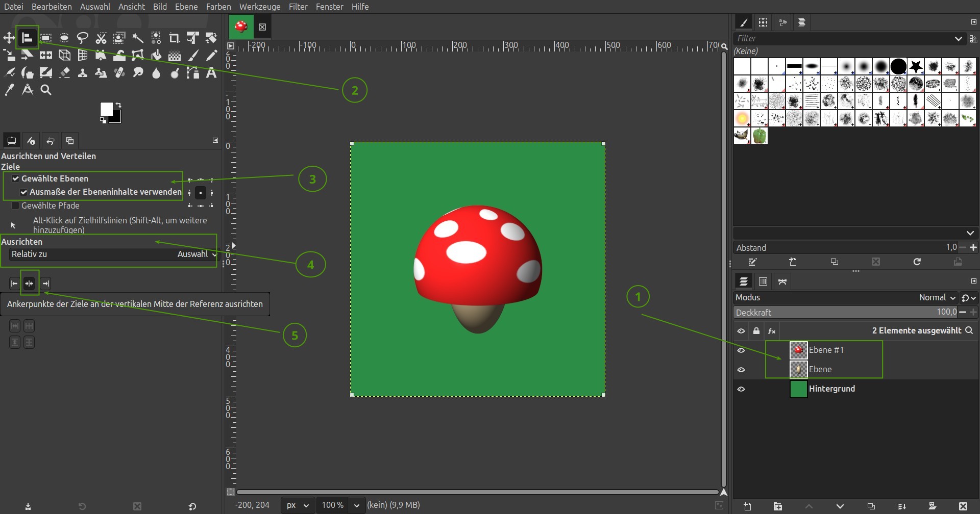
Task: Select the 3D Transform cube tool
Action: point(64,55)
